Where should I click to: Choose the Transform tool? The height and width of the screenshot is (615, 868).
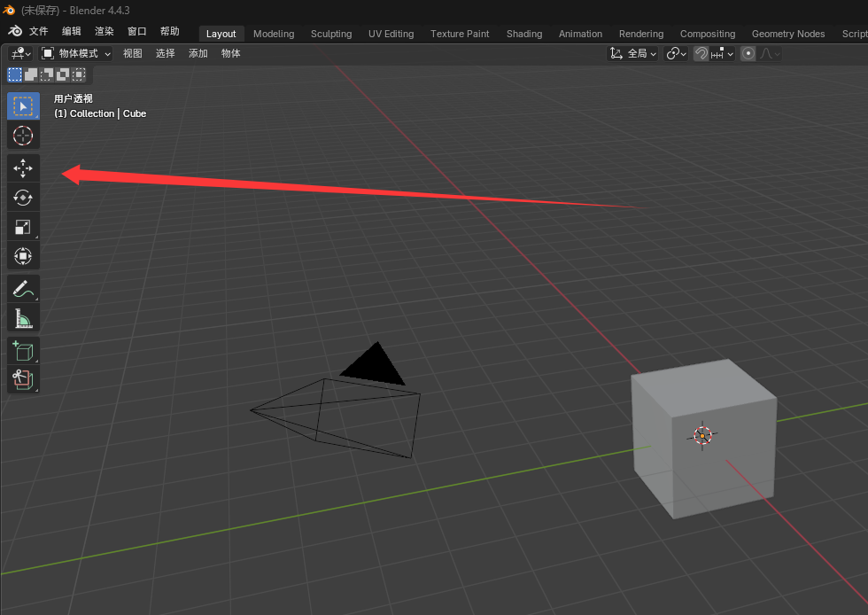[23, 256]
